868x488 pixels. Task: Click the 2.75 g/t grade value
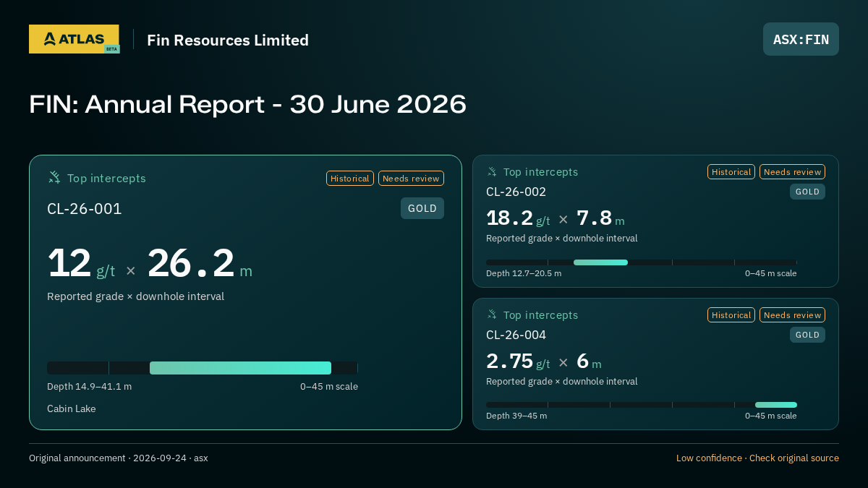[x=518, y=361]
